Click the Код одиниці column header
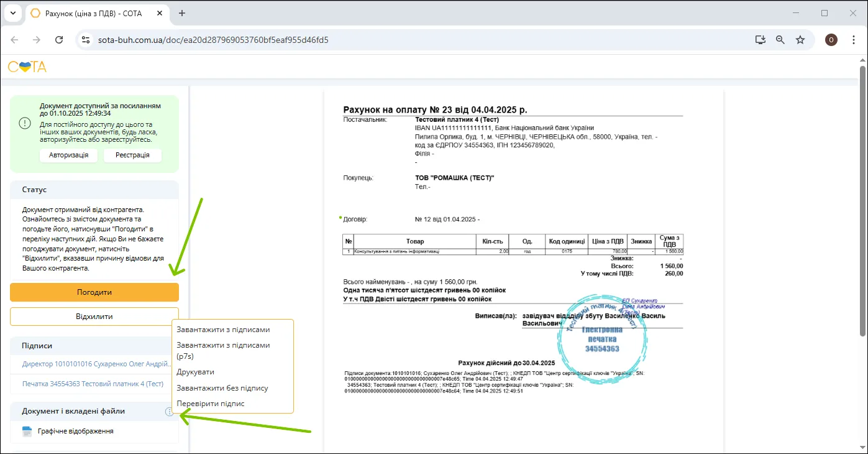The height and width of the screenshot is (454, 868). (x=566, y=241)
